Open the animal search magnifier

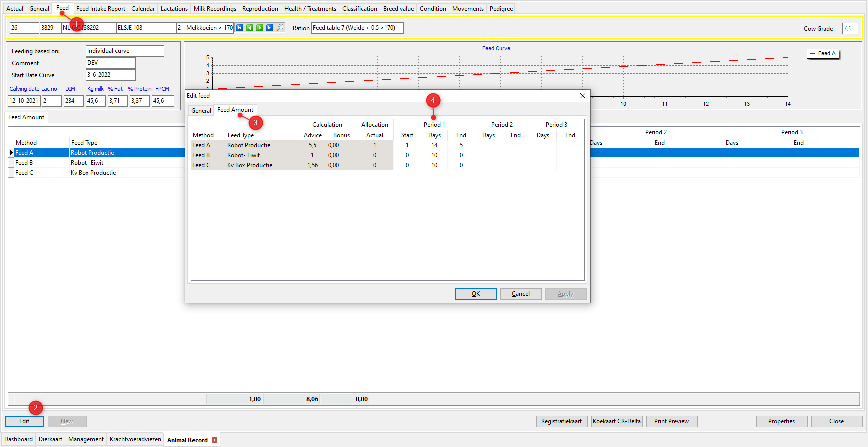coord(280,28)
